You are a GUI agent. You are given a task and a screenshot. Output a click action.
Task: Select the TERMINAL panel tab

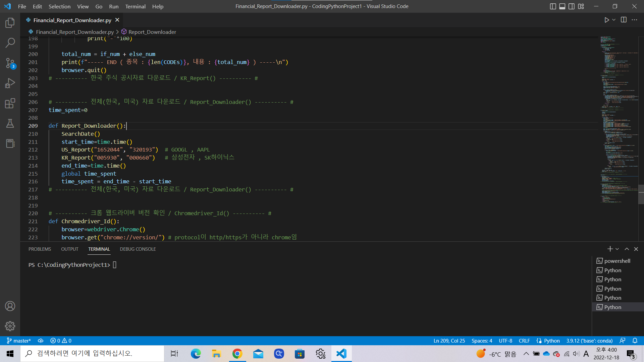[x=99, y=249]
